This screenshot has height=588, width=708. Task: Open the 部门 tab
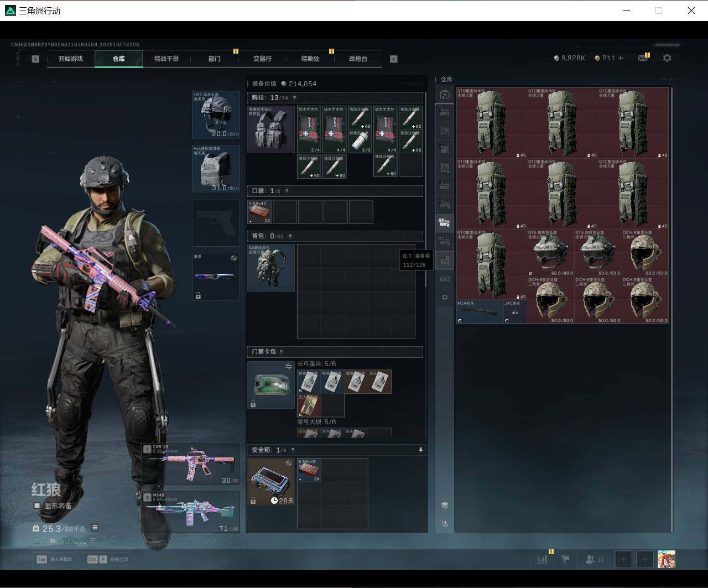tap(215, 59)
